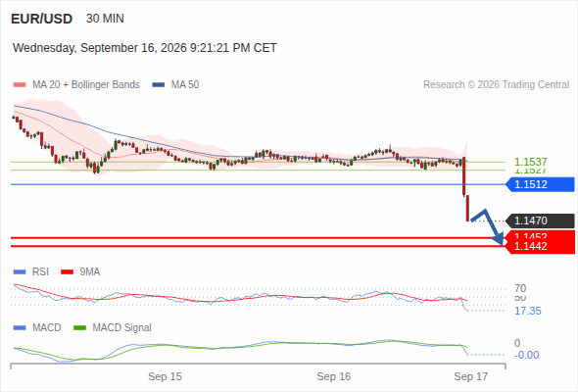
Task: Click the Sep 15 axis date label
Action: (166, 376)
